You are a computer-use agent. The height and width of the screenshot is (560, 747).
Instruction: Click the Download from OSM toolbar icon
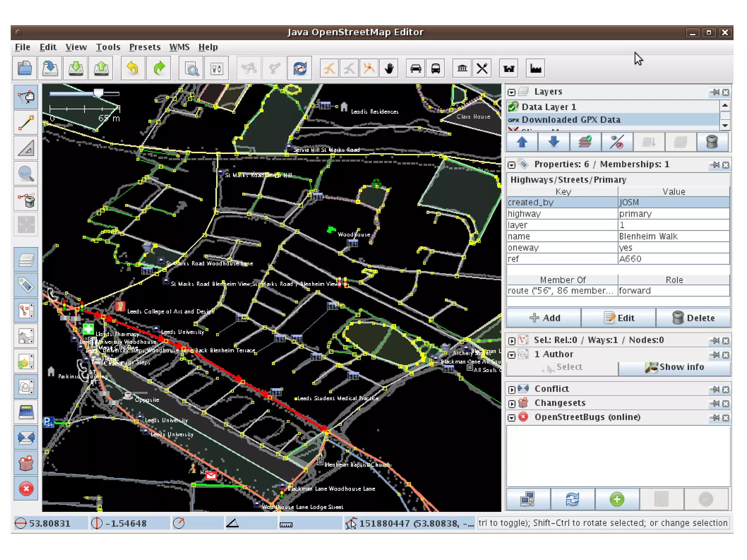coord(76,68)
